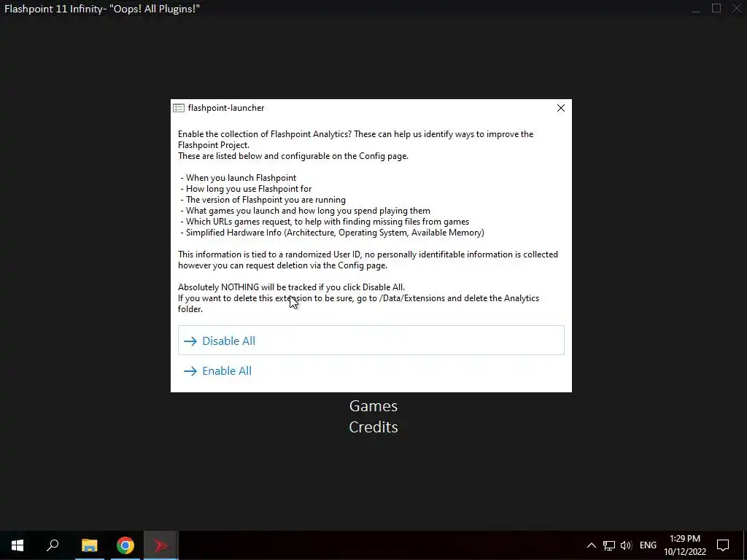Screen dimensions: 747x560
Task: Open the Games link behind the dialog
Action: point(373,405)
